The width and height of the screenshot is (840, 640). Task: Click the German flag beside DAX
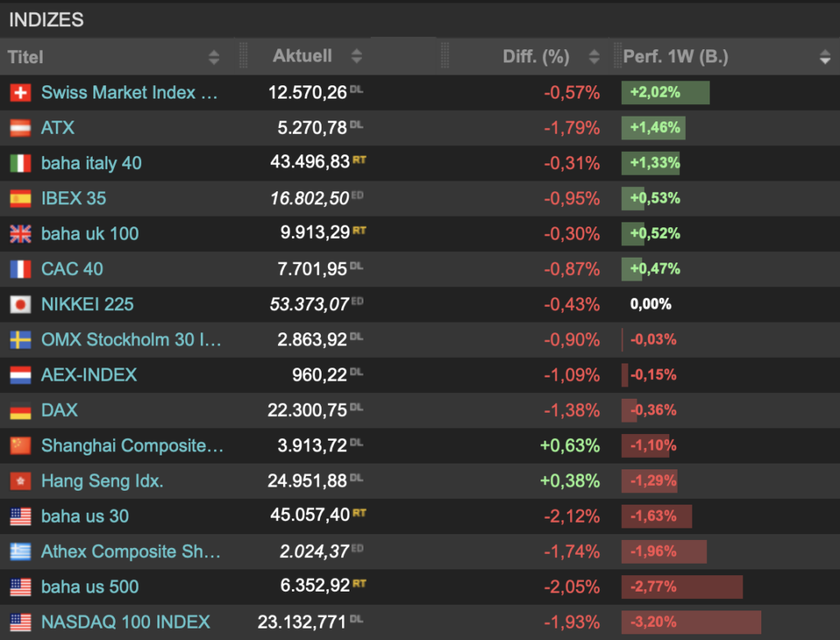pyautogui.click(x=21, y=410)
